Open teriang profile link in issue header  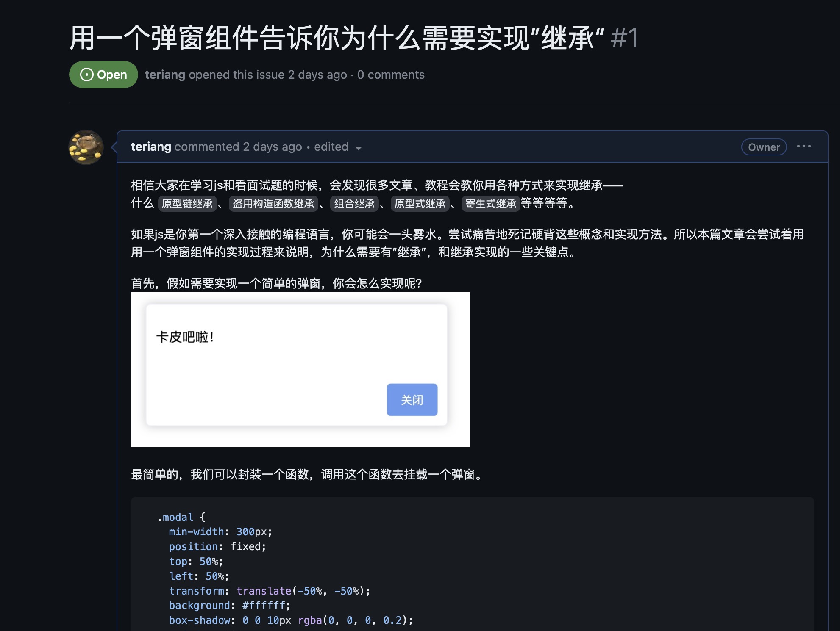165,75
